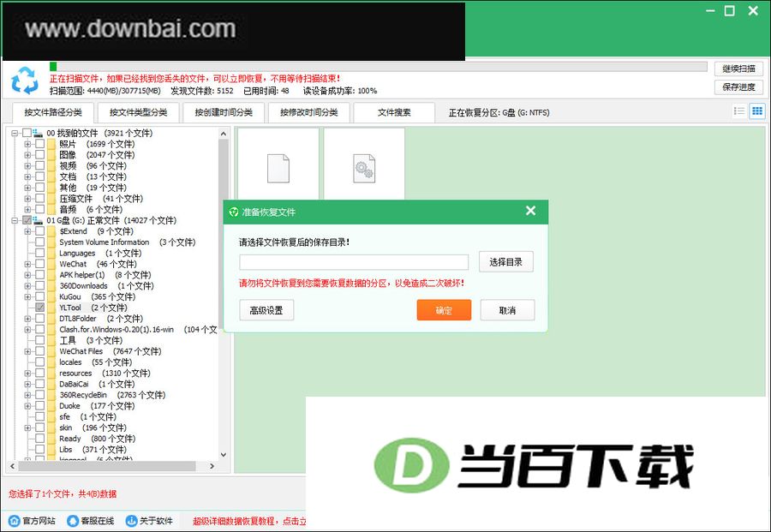Open 客服在线 support icon
The height and width of the screenshot is (532, 771).
pyautogui.click(x=73, y=521)
